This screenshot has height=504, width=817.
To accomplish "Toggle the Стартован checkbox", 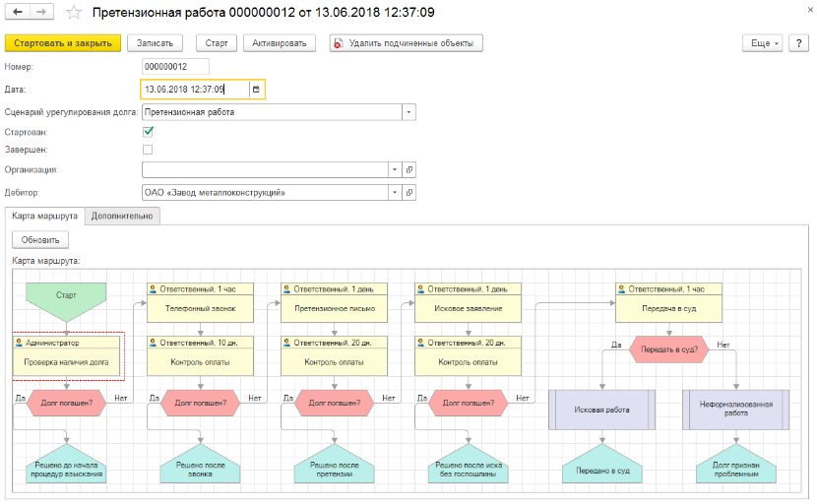I will (148, 131).
